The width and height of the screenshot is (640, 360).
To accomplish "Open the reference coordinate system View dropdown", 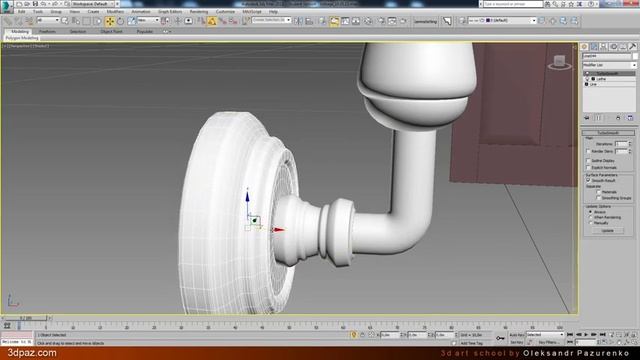I will (x=148, y=20).
